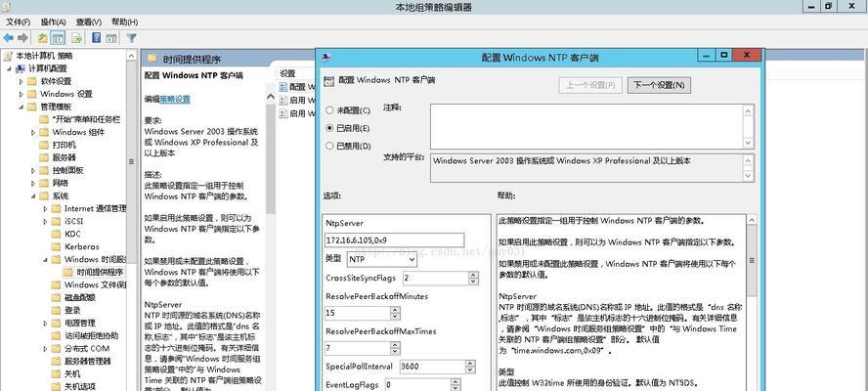Click the folder icon next to Kerberos
Screen dimensions: 868x391
pos(56,246)
